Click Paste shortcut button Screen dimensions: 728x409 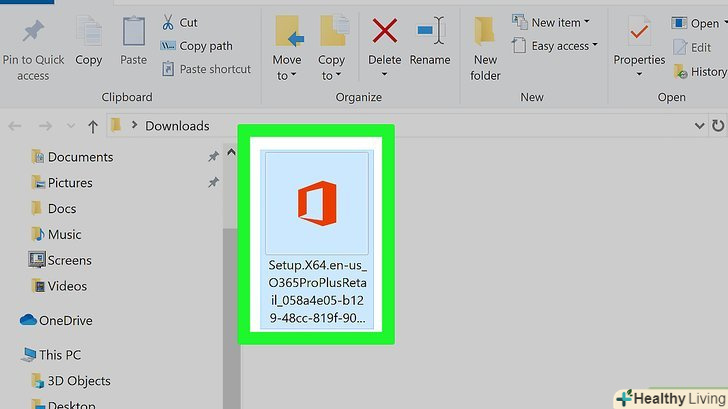coord(205,69)
